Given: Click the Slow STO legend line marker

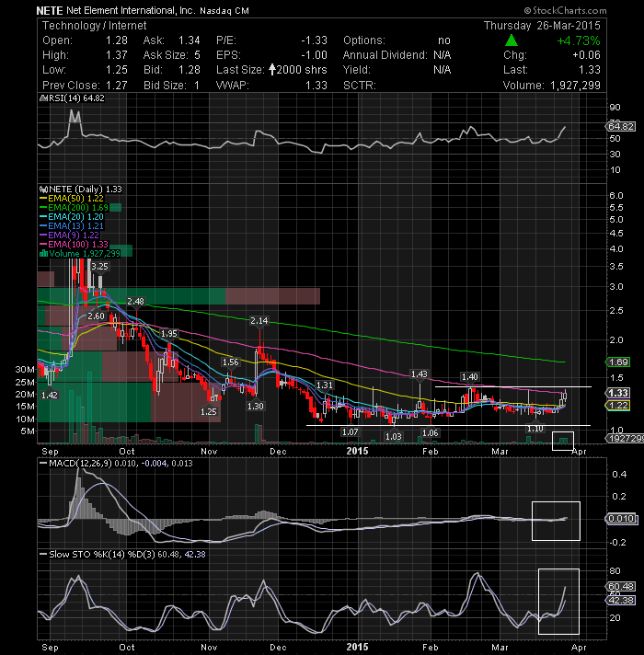Looking at the screenshot, I should (x=43, y=555).
